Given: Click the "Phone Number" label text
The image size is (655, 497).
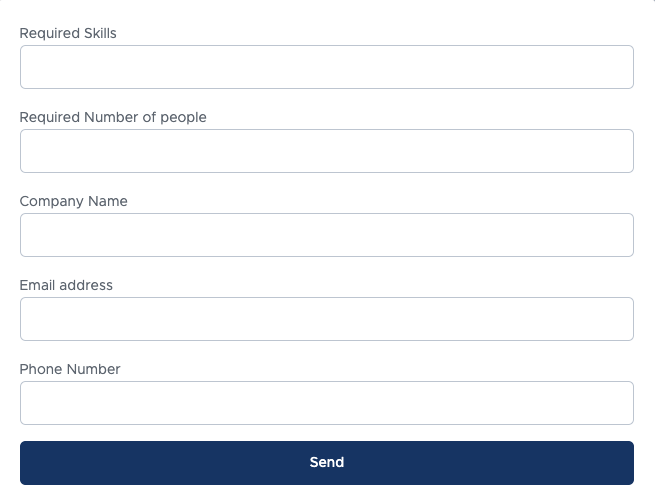Looking at the screenshot, I should pos(70,369).
